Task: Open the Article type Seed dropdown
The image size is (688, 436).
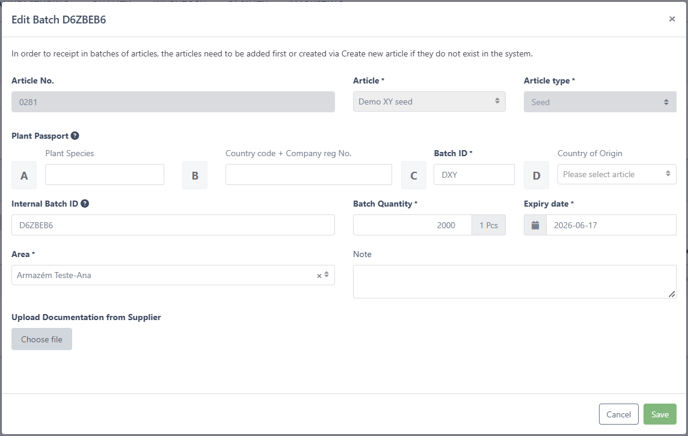Action: (x=600, y=102)
